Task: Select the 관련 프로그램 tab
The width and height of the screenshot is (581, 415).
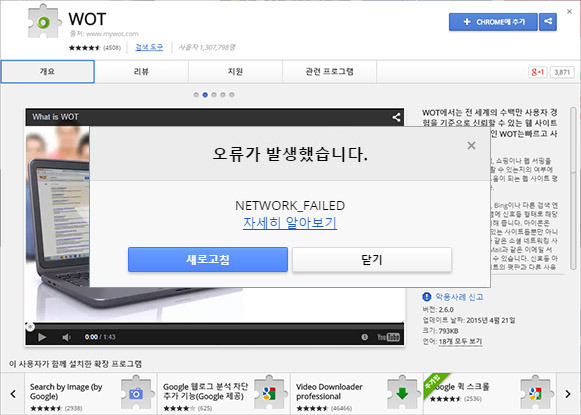Action: [329, 72]
